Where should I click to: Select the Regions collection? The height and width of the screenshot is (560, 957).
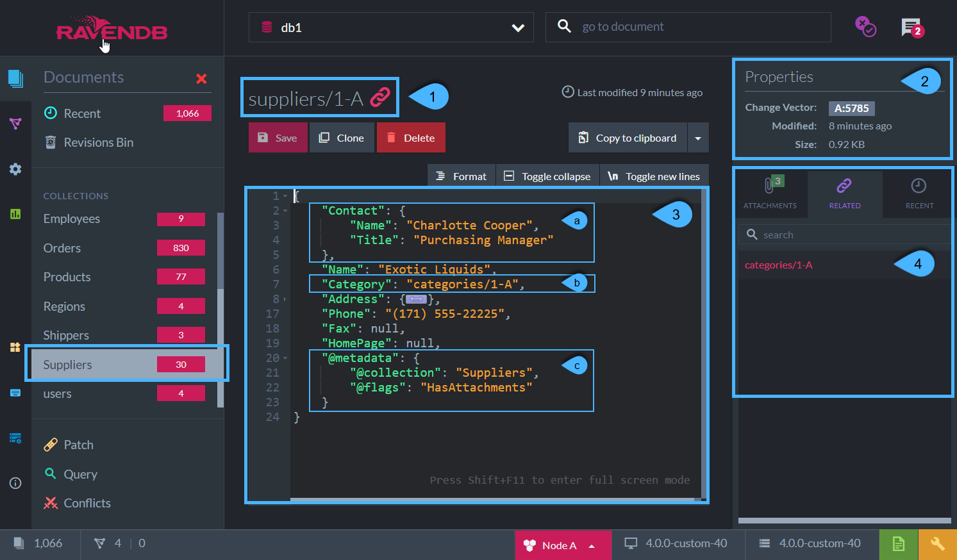124,306
